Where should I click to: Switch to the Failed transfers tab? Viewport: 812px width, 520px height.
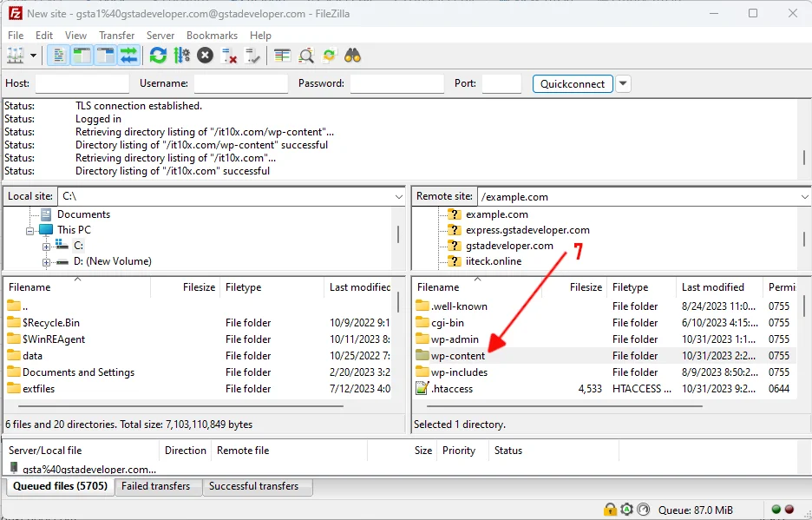(x=156, y=487)
